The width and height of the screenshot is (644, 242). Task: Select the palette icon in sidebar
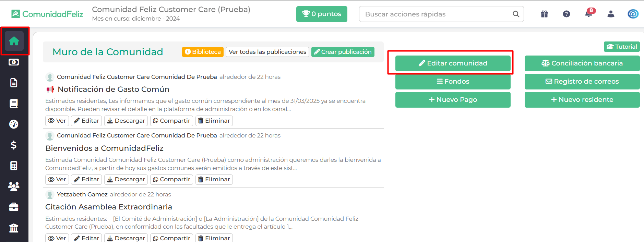click(x=14, y=124)
